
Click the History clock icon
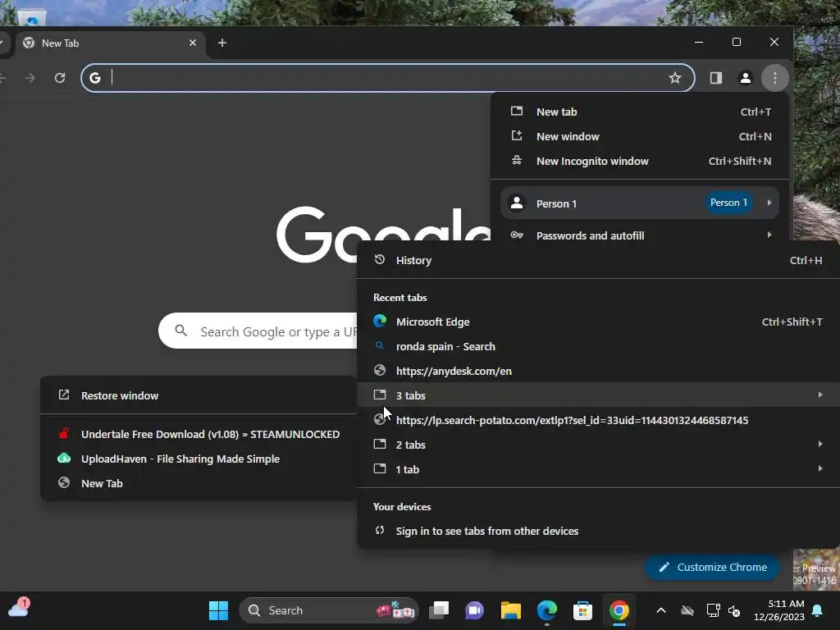[x=380, y=260]
